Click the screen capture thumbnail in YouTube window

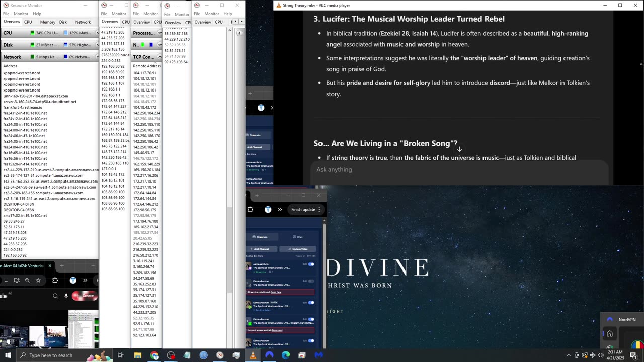(84, 329)
